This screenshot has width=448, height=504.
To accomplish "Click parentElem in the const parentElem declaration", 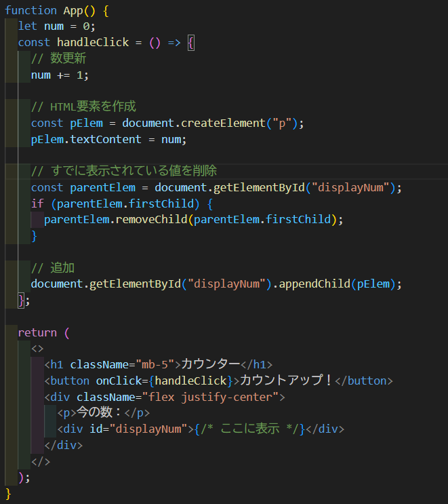I will (103, 187).
